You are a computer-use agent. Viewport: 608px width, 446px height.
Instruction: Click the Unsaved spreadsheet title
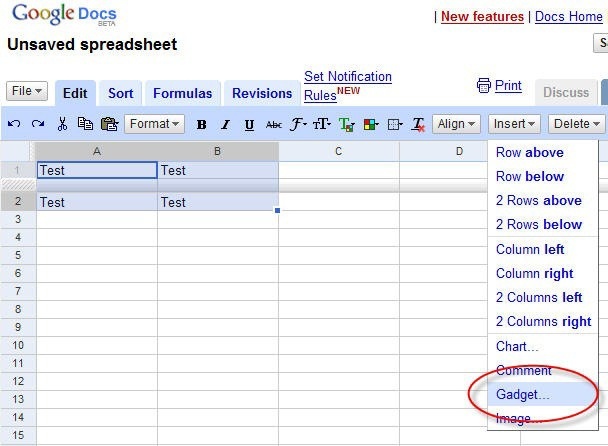tap(92, 45)
